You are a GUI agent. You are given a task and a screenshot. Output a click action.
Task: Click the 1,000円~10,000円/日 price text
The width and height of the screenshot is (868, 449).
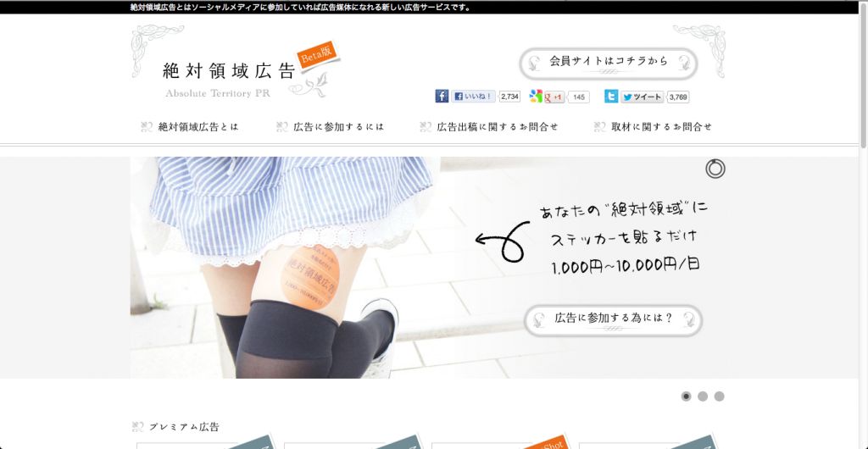tap(626, 266)
